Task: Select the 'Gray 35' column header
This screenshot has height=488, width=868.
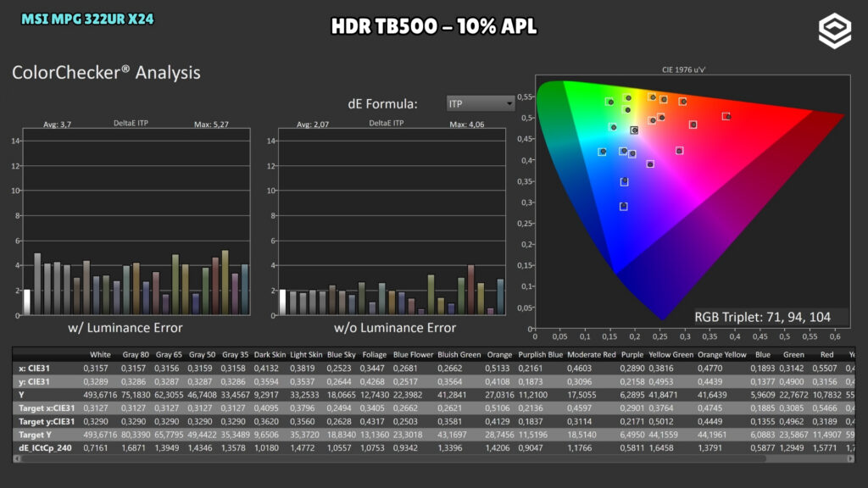Action: (236, 355)
